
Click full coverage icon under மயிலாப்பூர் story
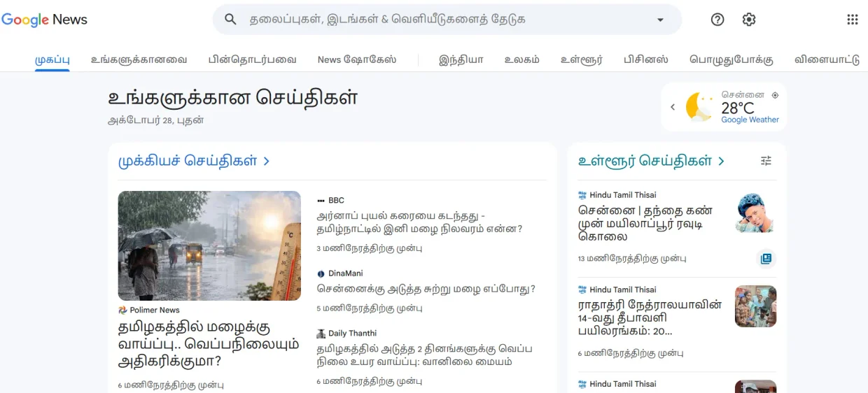click(x=766, y=259)
